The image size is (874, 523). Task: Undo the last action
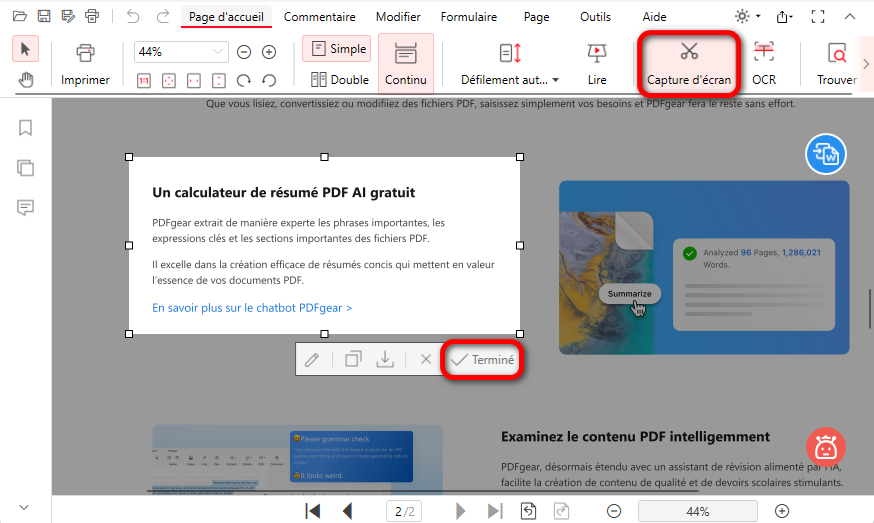[133, 17]
